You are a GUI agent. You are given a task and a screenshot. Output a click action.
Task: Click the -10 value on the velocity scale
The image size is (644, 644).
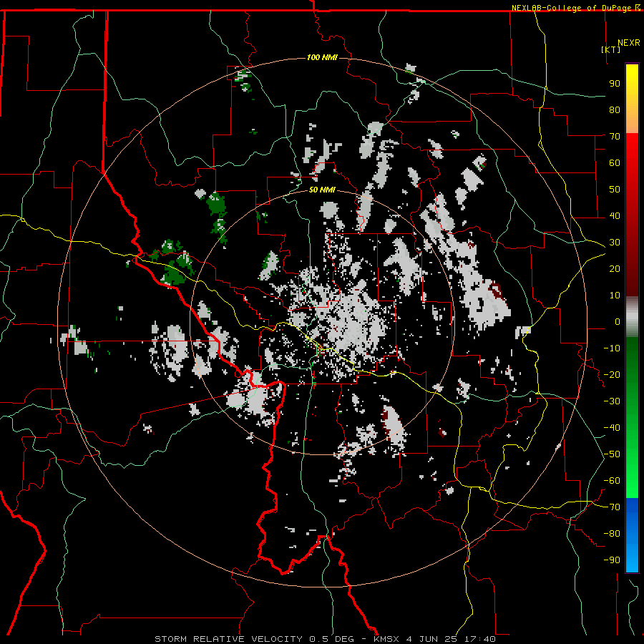point(612,348)
